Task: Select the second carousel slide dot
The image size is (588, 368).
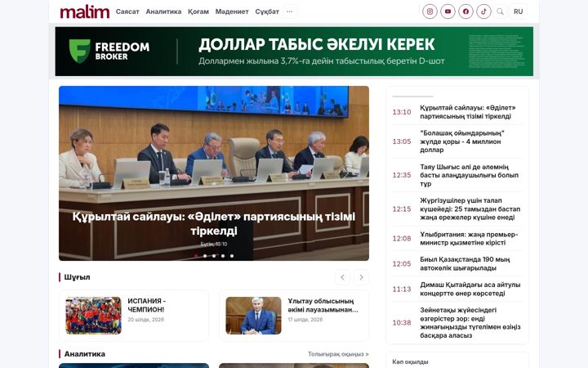Action: pos(205,256)
